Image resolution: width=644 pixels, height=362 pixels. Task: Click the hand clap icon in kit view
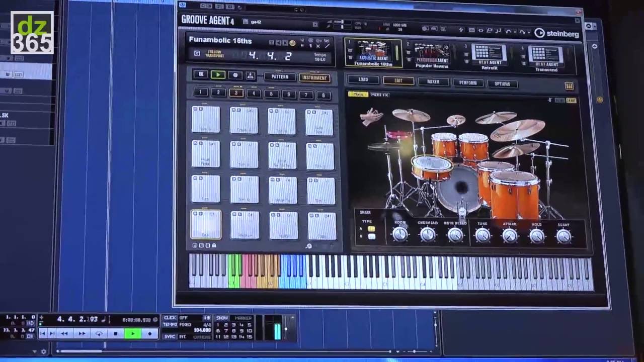tap(371, 117)
